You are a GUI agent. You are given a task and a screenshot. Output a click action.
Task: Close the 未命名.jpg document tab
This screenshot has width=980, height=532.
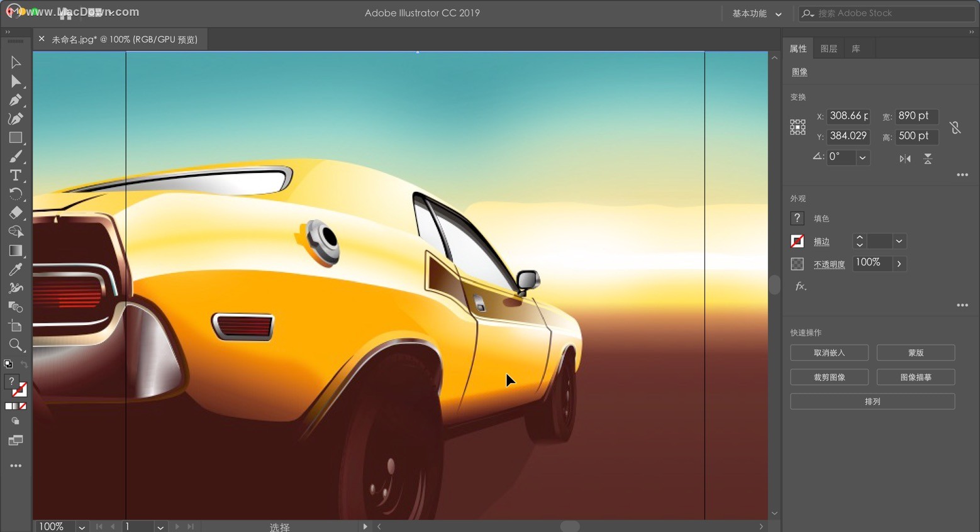tap(42, 39)
